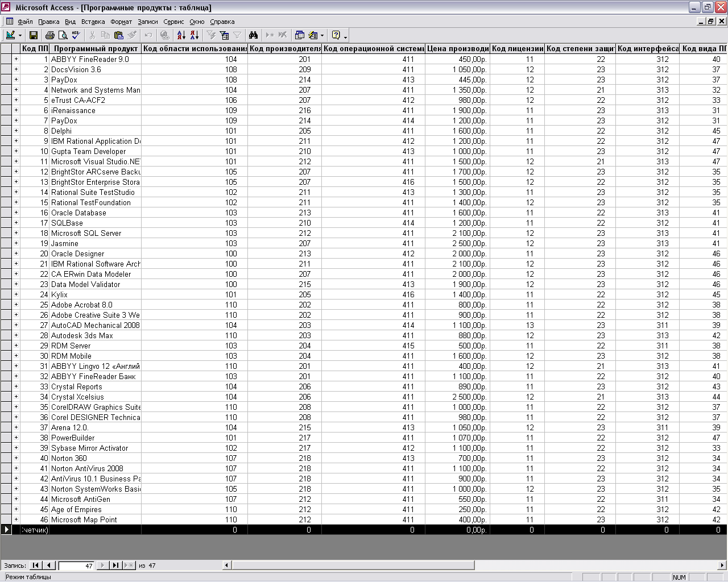Click the table document icon in menu bar
This screenshot has width=728, height=582.
pos(9,22)
